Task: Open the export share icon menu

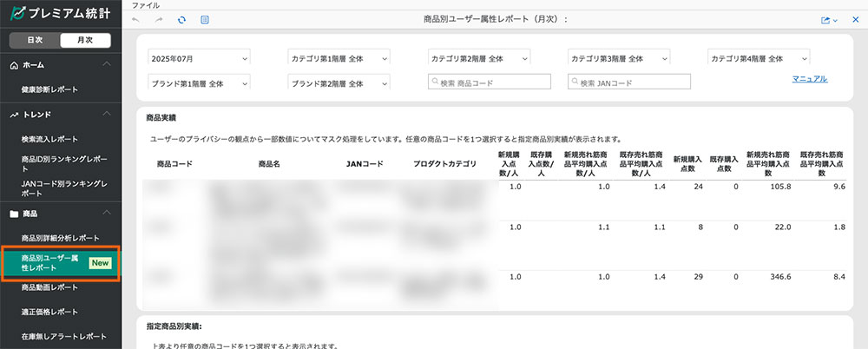Action: pos(829,20)
